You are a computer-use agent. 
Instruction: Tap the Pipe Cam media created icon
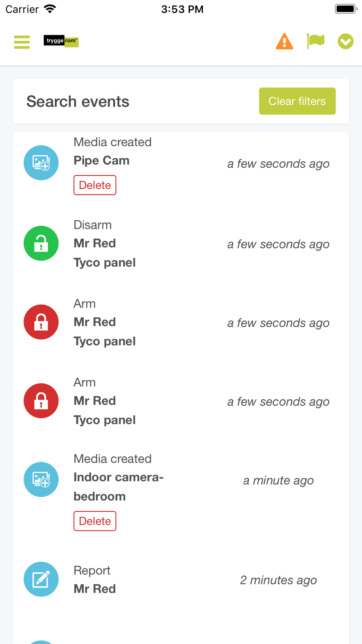click(x=41, y=163)
